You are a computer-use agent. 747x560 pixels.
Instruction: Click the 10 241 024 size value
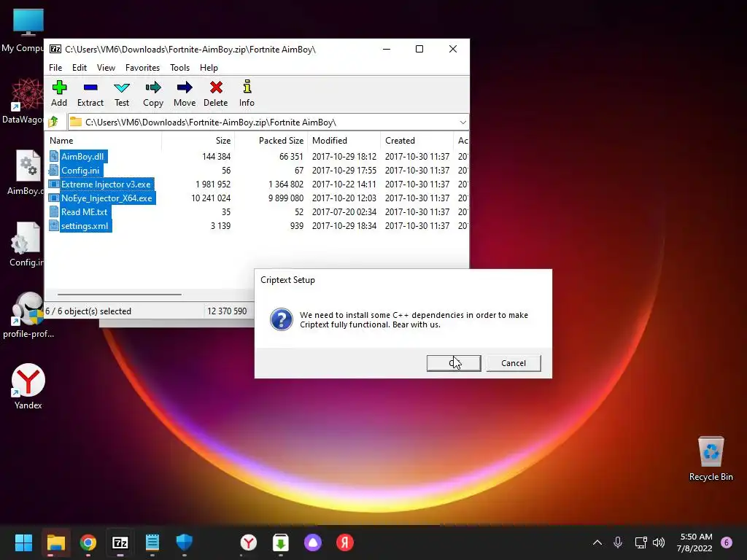211,198
